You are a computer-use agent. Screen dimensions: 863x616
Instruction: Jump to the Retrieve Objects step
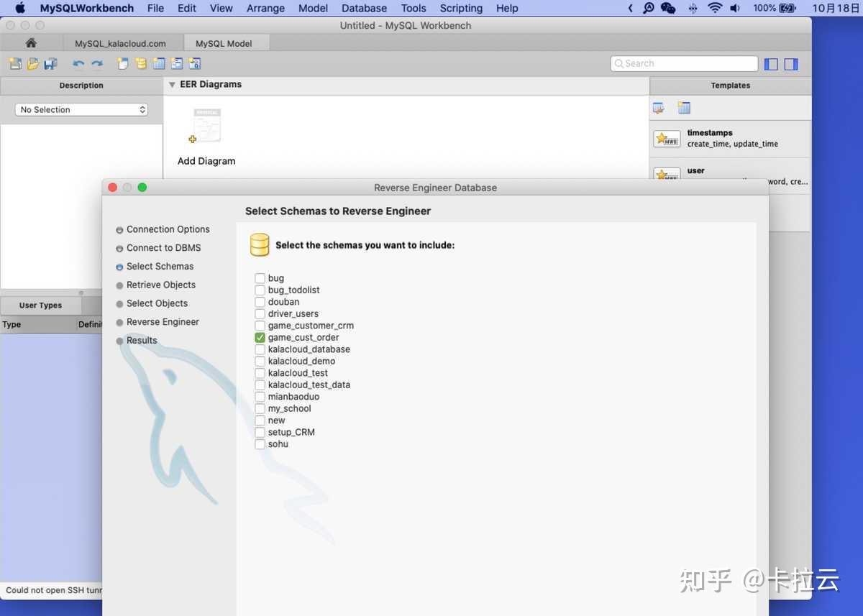161,285
